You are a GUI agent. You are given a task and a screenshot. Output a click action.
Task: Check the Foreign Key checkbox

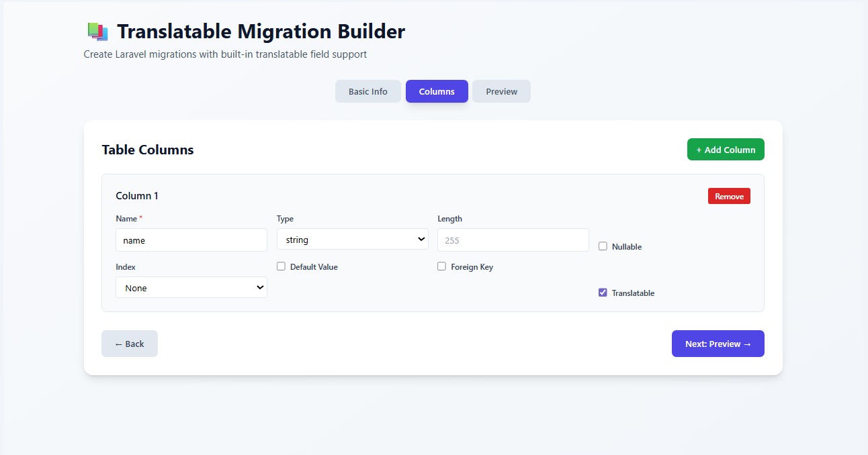click(441, 266)
